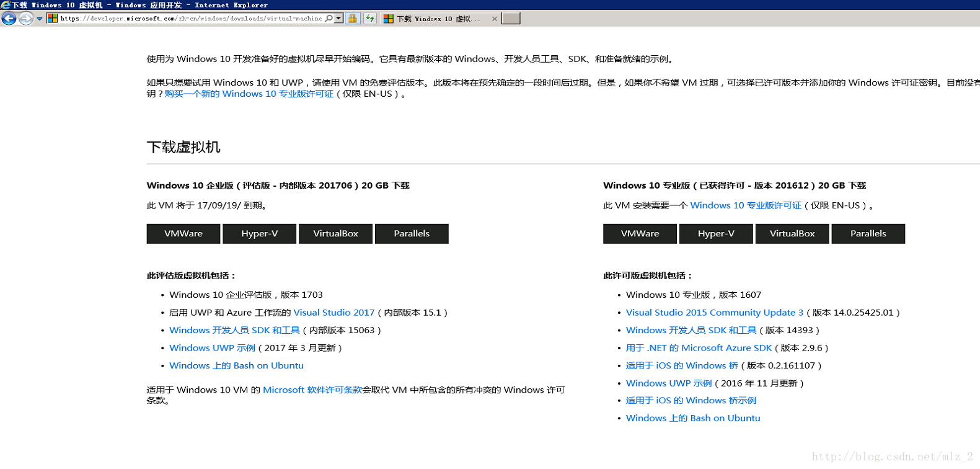Screen dimensions: 980x469
Task: Click the 此许可版虚拟机包括 label
Action: point(648,275)
